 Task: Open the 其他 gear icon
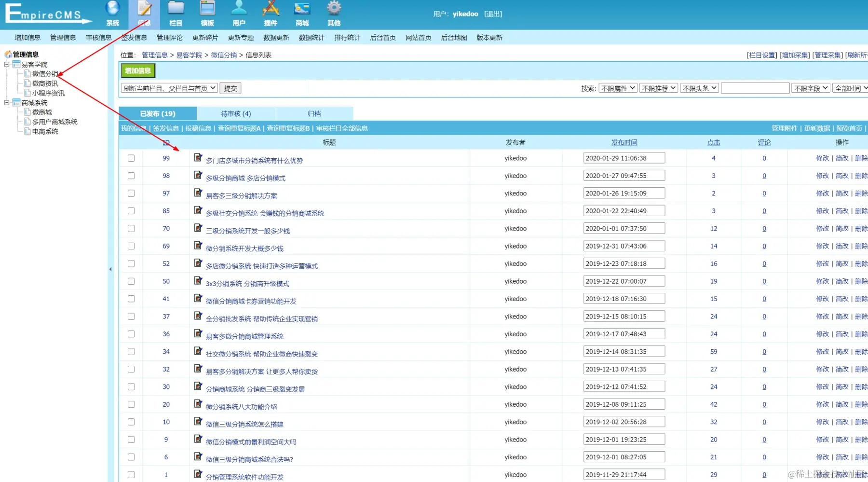point(334,9)
